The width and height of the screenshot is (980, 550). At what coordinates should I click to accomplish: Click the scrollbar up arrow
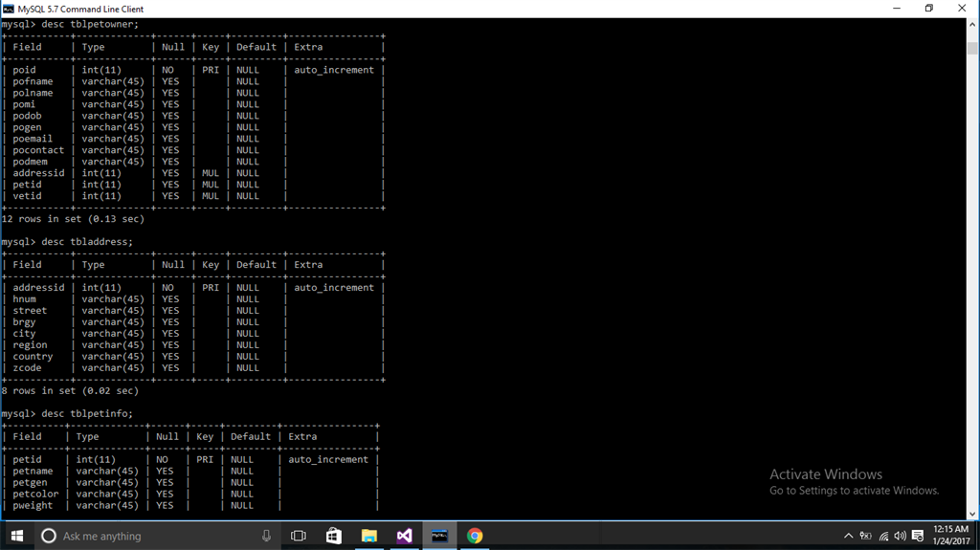972,24
